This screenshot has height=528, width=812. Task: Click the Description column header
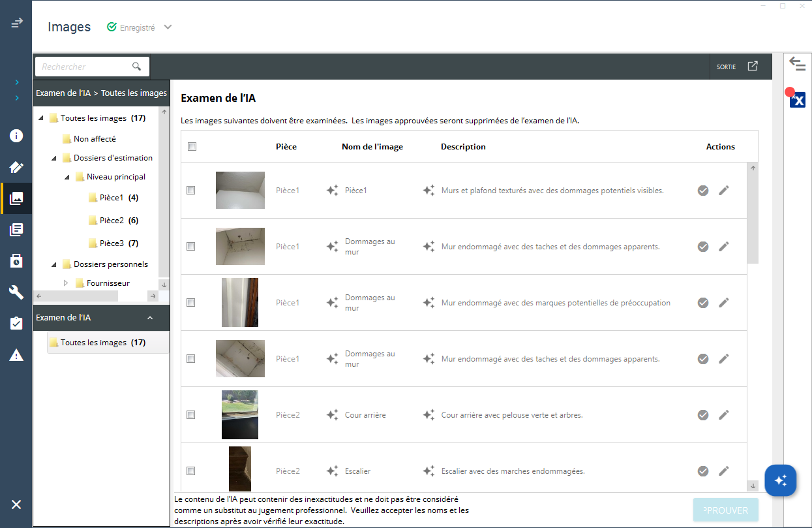coord(463,147)
